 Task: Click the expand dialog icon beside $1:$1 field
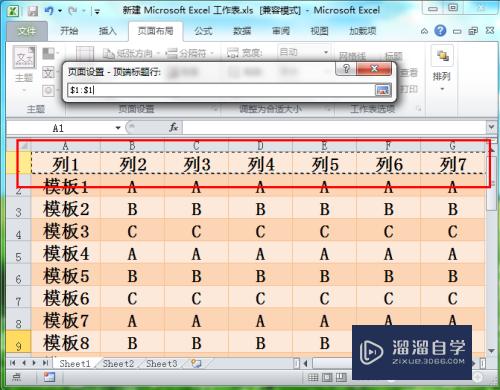382,90
